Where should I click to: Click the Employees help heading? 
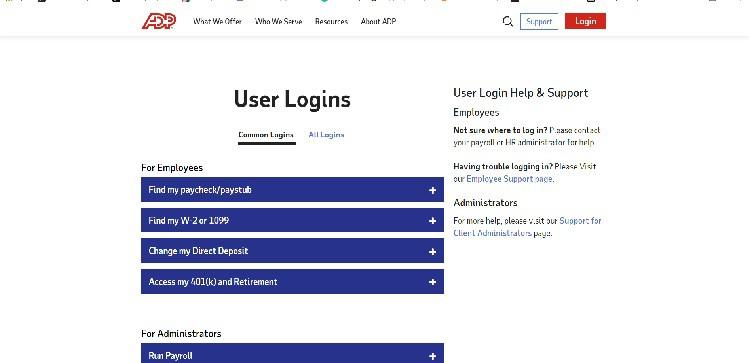pyautogui.click(x=476, y=112)
